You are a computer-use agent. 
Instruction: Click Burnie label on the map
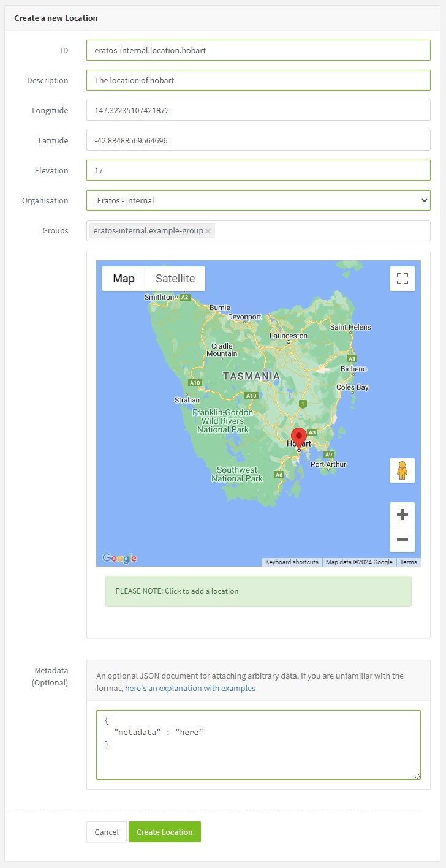click(220, 308)
